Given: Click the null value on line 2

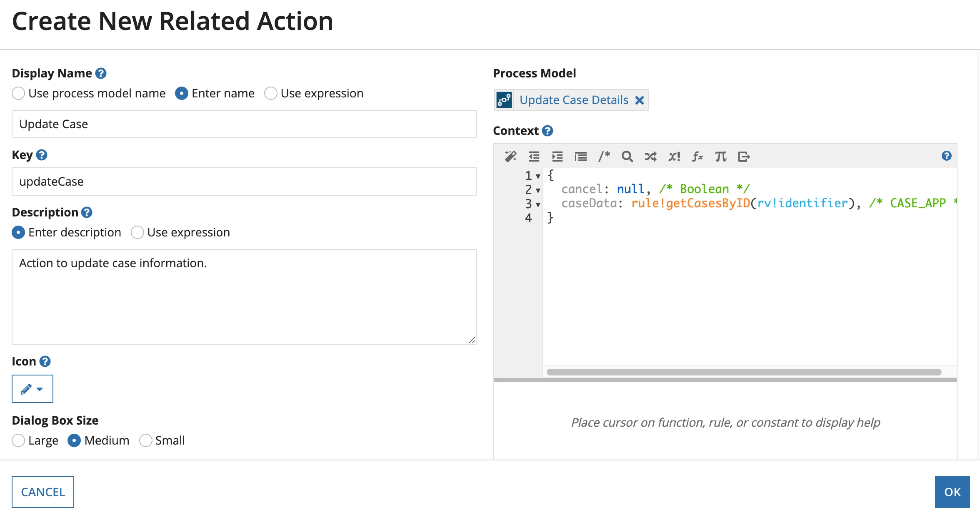Looking at the screenshot, I should point(630,189).
